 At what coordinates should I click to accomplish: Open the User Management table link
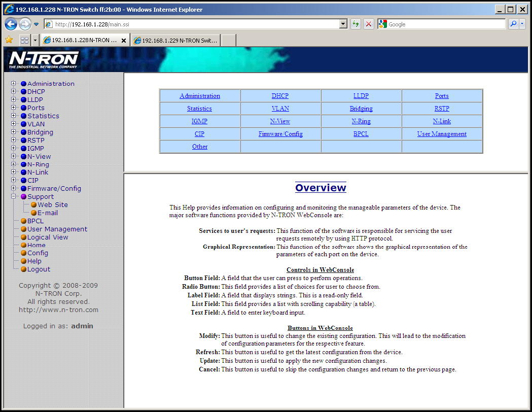point(442,134)
